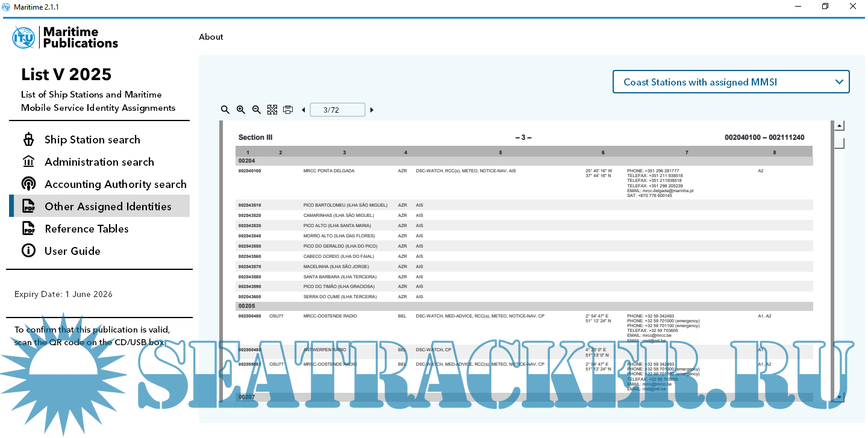Advance to the next page
The height and width of the screenshot is (438, 868).
(x=372, y=110)
